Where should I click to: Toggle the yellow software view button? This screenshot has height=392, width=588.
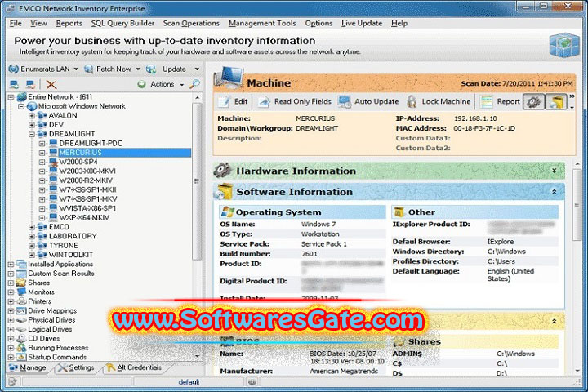pos(556,101)
